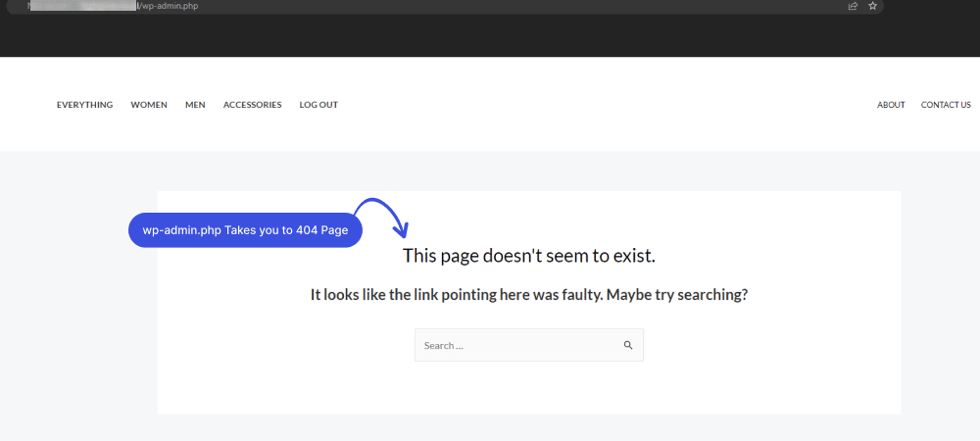Screen dimensions: 980x441
Task: Click the magnifier search submit icon
Action: tap(628, 345)
